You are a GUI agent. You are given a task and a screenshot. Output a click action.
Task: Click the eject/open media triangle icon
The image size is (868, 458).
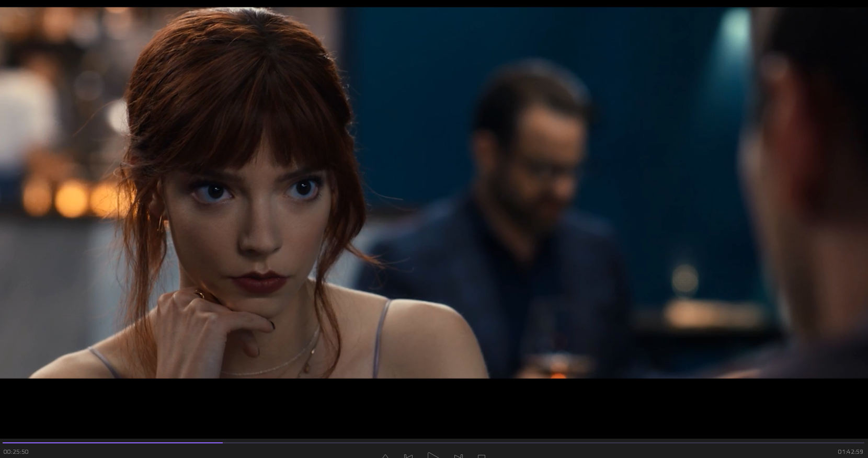click(x=385, y=456)
